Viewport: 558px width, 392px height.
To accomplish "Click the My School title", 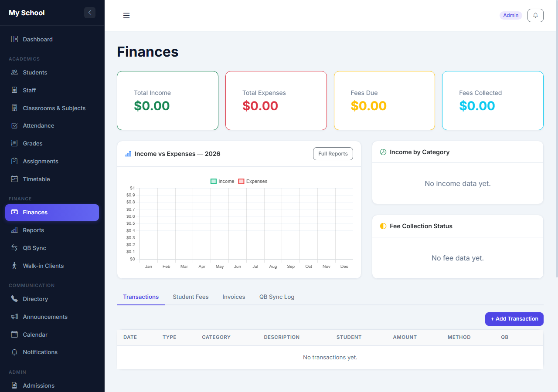I will [27, 13].
